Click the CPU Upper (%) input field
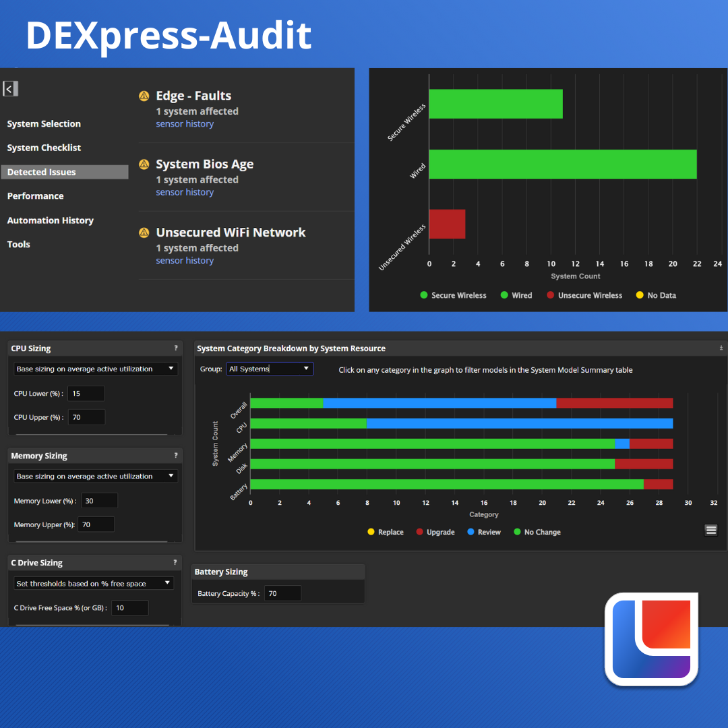 coord(87,417)
